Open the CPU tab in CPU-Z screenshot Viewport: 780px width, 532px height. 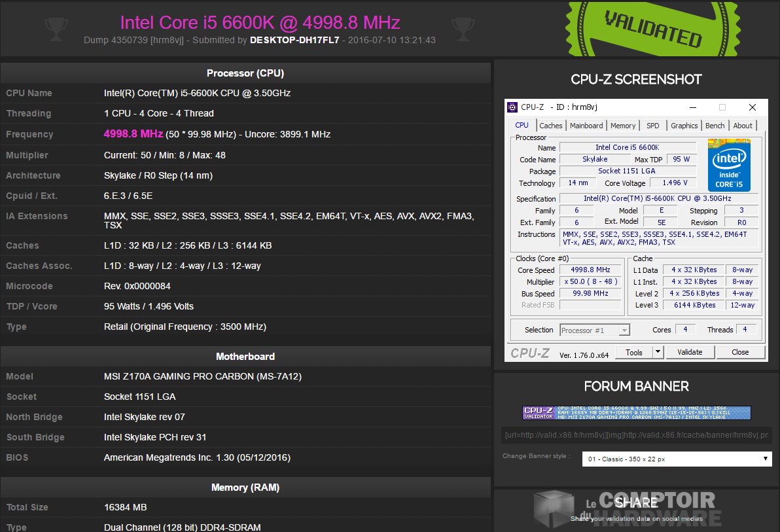coord(522,126)
